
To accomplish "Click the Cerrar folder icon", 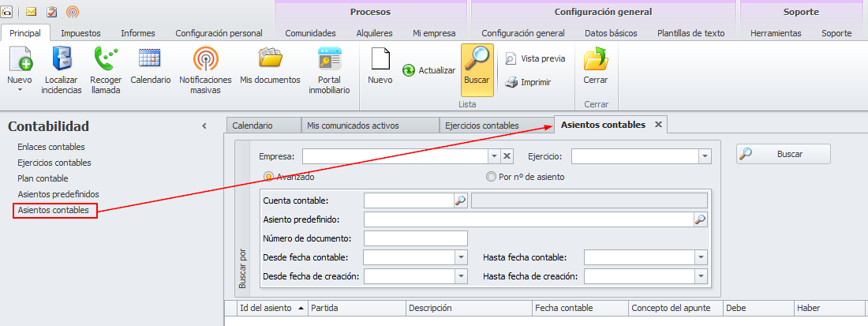I will coord(595,60).
